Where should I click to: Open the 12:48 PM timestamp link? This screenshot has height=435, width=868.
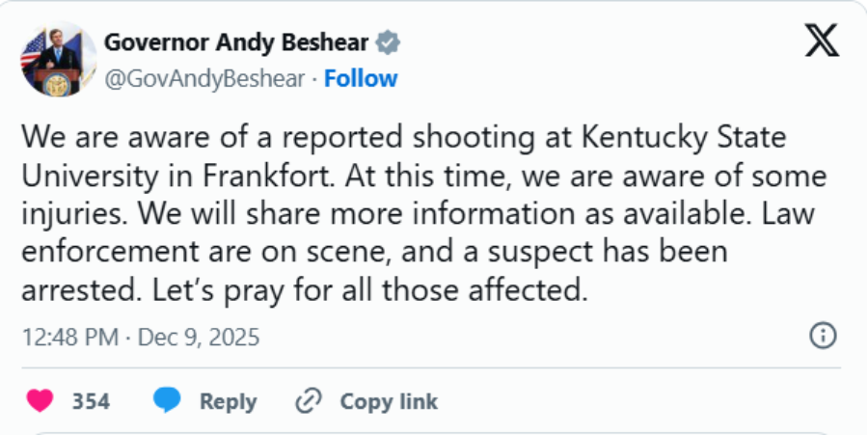click(69, 338)
